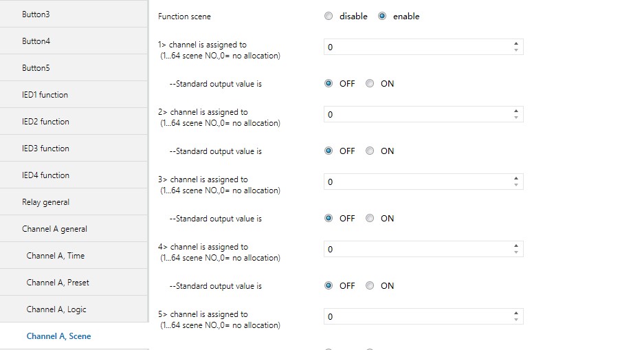Click the 1> channel scene number field
This screenshot has height=350, width=644.
pyautogui.click(x=417, y=47)
